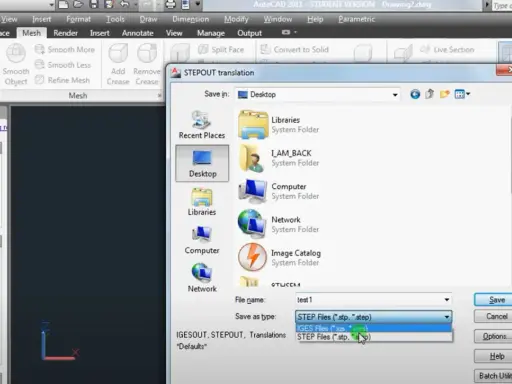Create a new folder with folder icon

click(445, 94)
